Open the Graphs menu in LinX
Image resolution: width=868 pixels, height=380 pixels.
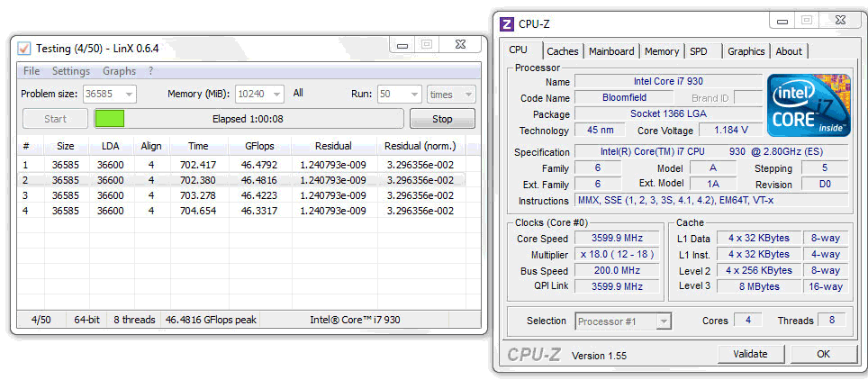coord(119,71)
